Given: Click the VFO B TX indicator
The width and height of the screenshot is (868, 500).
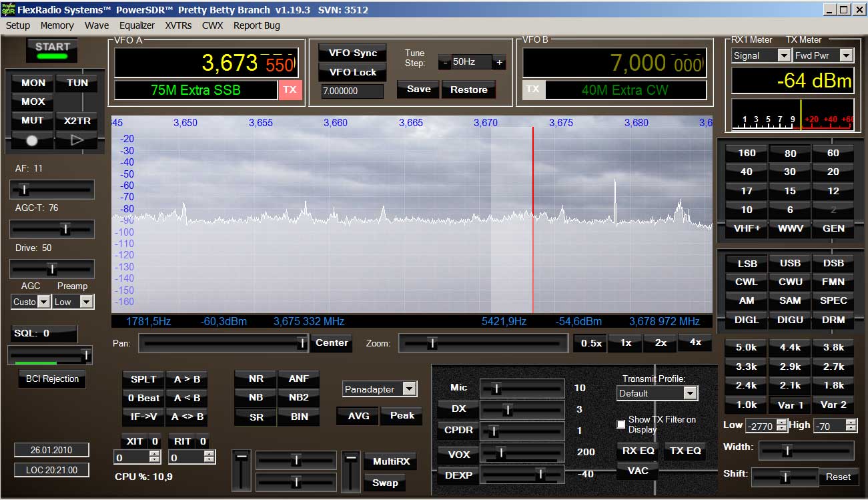Looking at the screenshot, I should pos(532,89).
